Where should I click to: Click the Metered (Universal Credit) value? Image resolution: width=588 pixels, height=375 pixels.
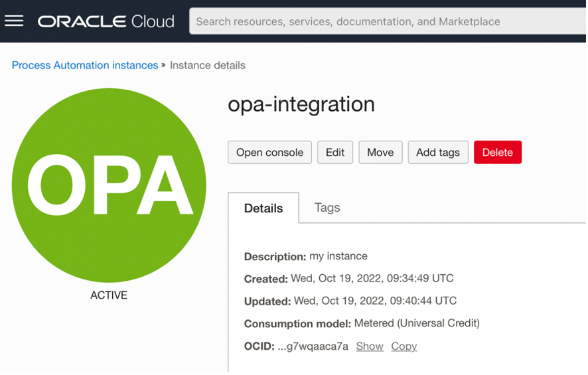point(417,323)
